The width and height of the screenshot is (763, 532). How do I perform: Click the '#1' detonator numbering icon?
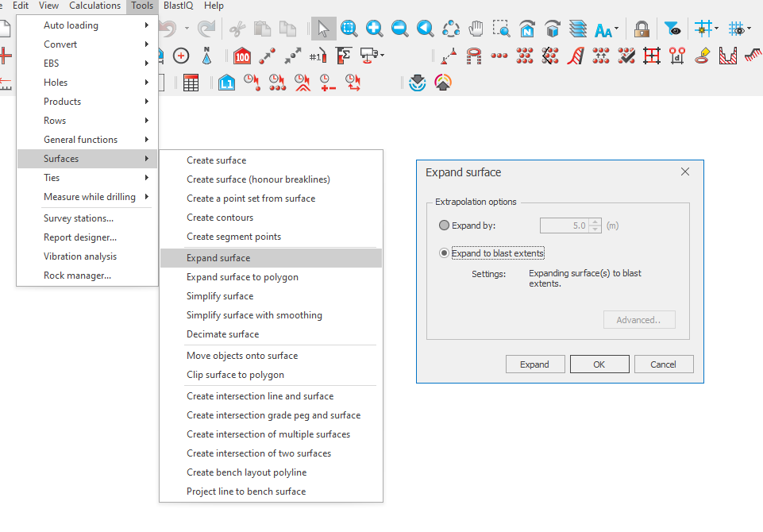(x=318, y=56)
